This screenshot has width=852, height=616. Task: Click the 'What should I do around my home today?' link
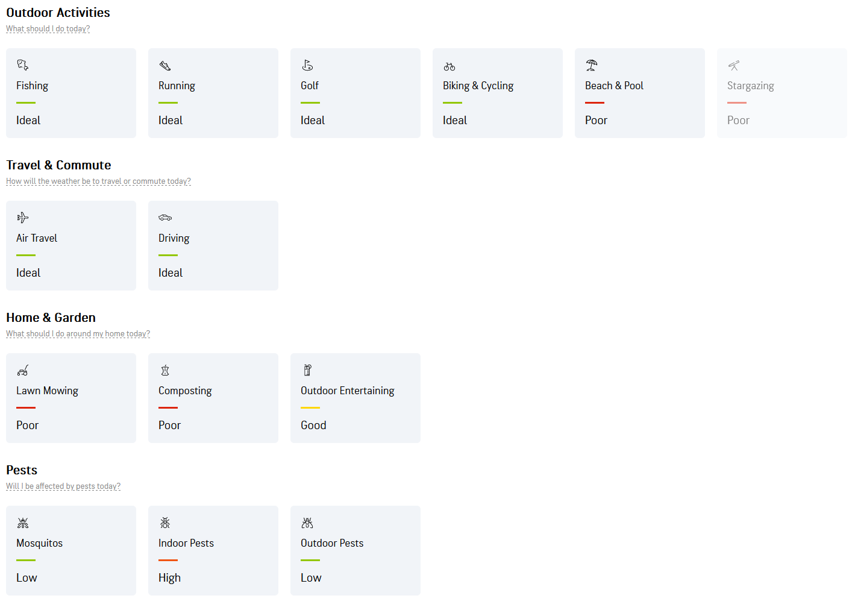point(78,333)
